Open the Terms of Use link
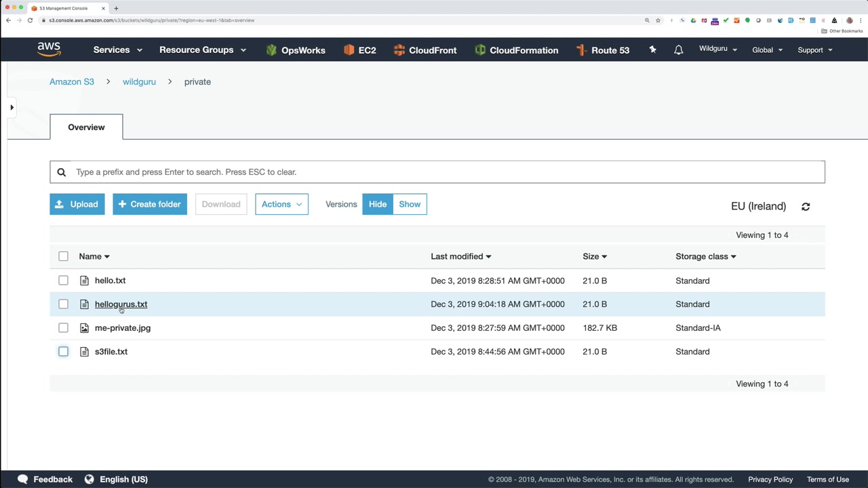 (x=828, y=479)
